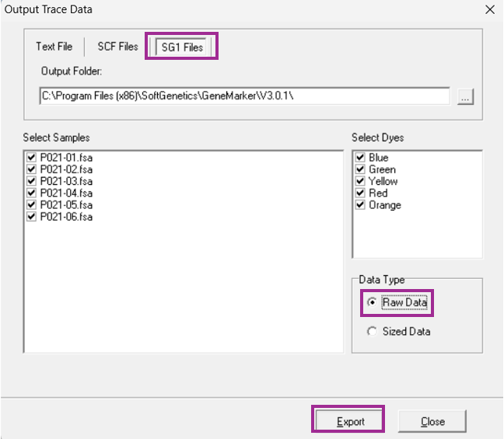Viewport: 504px width, 439px height.
Task: Deselect sample P021-03.fsa
Action: tap(32, 181)
